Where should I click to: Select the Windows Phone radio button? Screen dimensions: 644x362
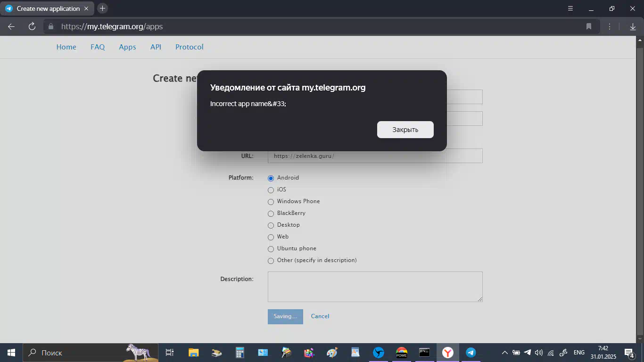click(x=271, y=202)
